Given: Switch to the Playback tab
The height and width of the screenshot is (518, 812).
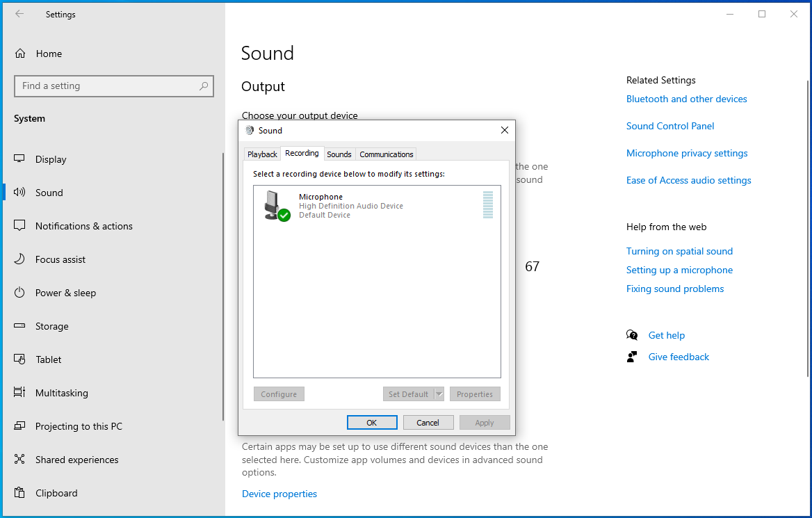Looking at the screenshot, I should (x=262, y=154).
